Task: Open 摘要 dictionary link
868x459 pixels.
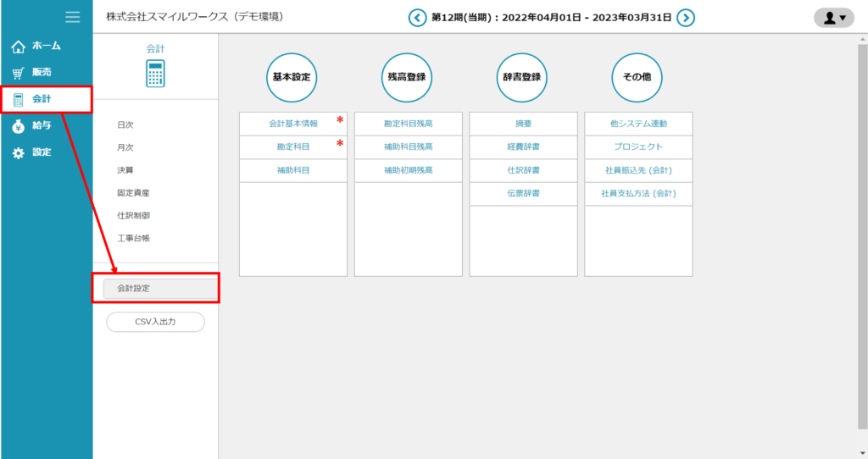Action: 524,124
